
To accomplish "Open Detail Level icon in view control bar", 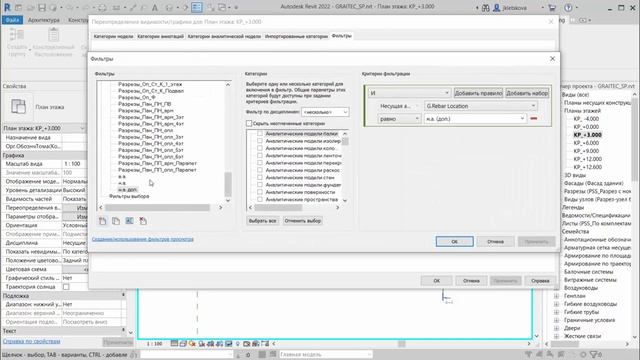I will click(174, 344).
